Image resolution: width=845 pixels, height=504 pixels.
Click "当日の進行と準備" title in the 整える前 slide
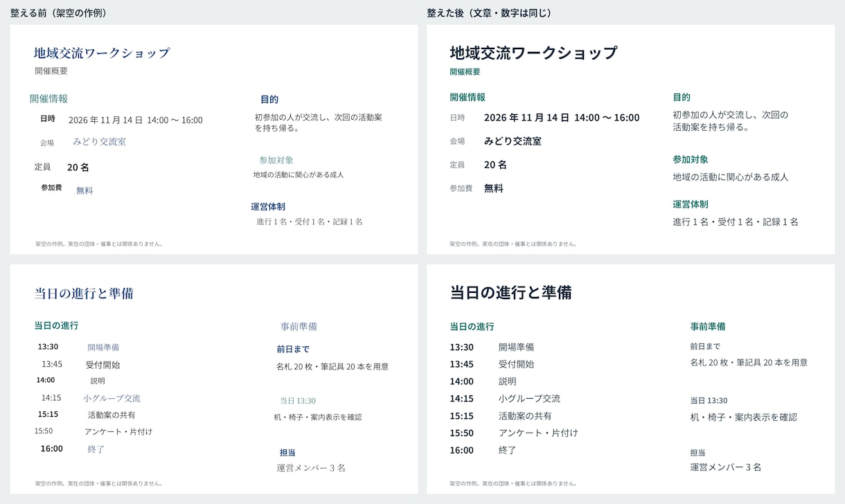coord(84,294)
